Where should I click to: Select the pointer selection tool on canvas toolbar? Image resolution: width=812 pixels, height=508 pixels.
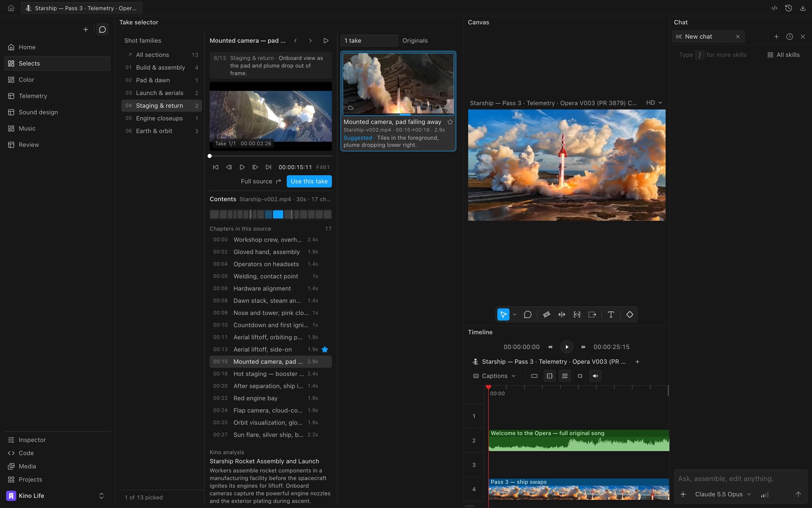[503, 315]
